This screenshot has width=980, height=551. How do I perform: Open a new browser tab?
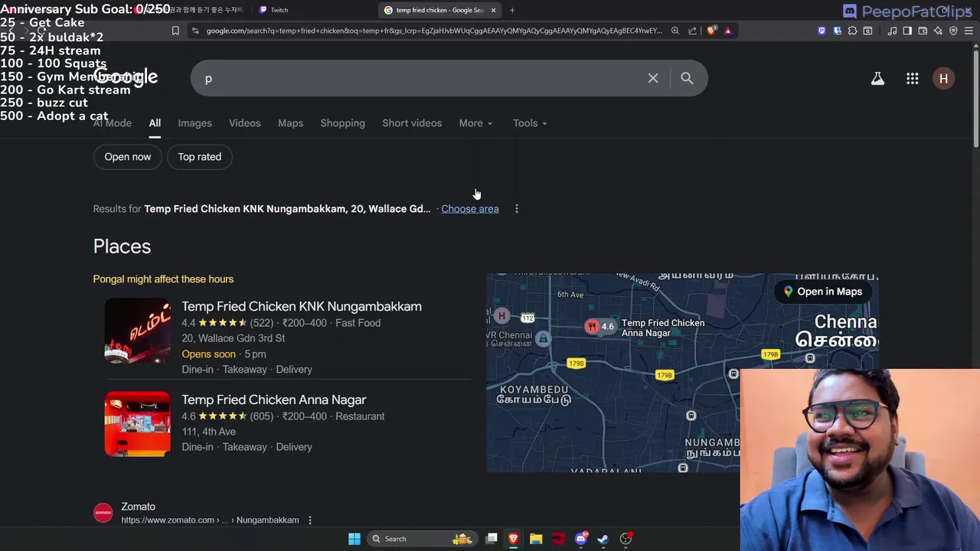512,10
